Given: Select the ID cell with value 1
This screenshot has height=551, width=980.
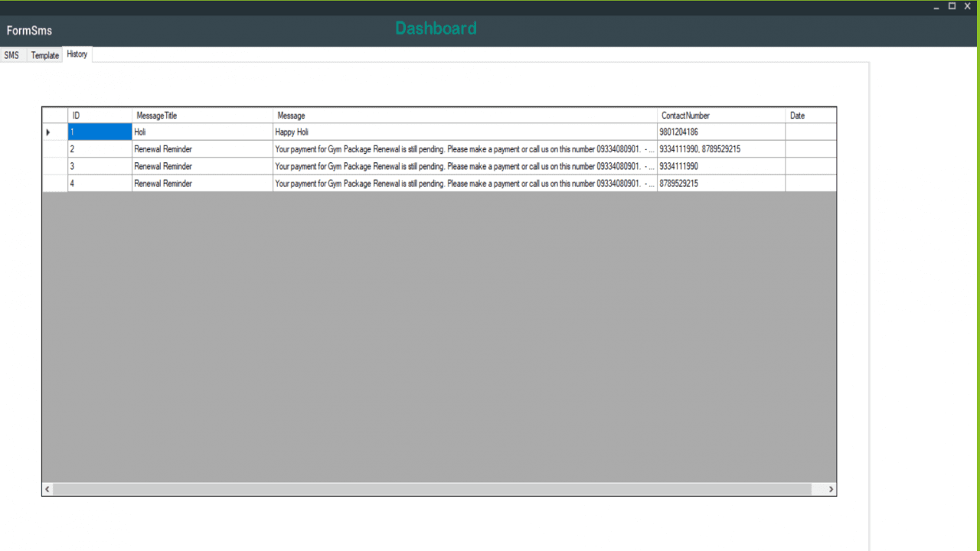Looking at the screenshot, I should (x=100, y=132).
